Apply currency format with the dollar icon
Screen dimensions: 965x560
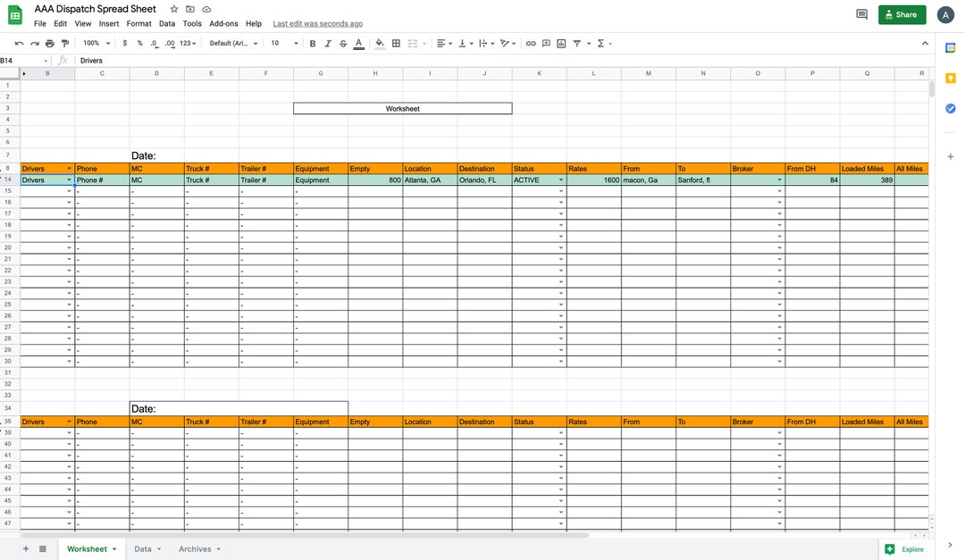click(124, 43)
